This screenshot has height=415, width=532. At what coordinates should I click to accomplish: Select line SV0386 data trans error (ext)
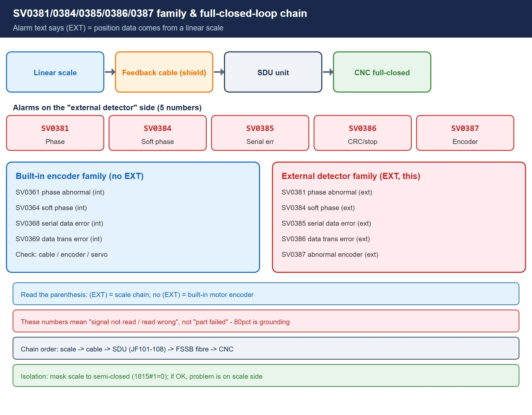tap(326, 239)
